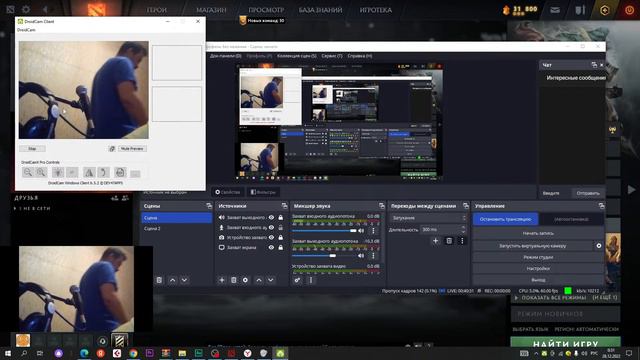The width and height of the screenshot is (640, 360).
Task: Remove the scene transition in OBS
Action: [449, 241]
